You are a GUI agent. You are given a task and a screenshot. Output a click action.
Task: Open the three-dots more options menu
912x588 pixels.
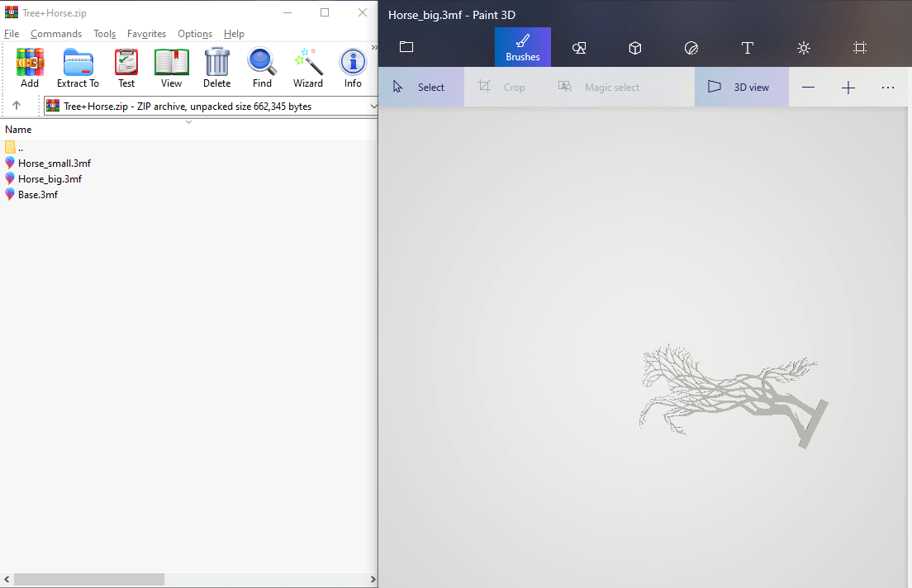click(x=888, y=88)
